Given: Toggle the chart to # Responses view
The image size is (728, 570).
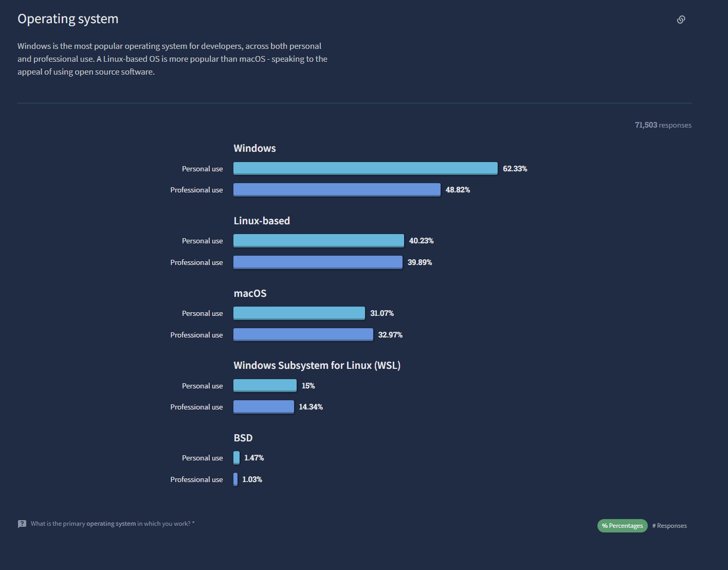Looking at the screenshot, I should (x=669, y=526).
